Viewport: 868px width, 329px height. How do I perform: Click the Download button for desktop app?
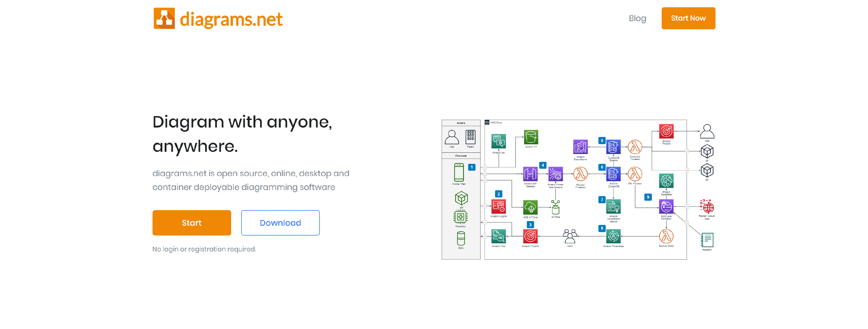pos(280,223)
